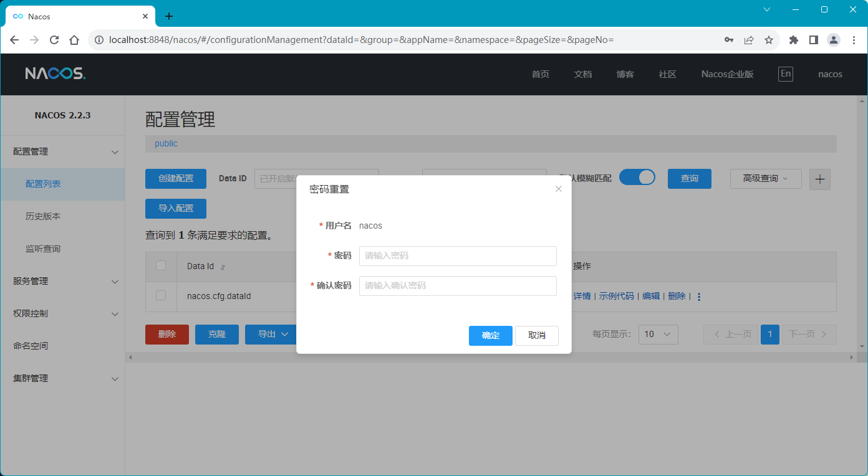The height and width of the screenshot is (476, 868).
Task: Close the 密码重置 dialog with X
Action: [559, 189]
